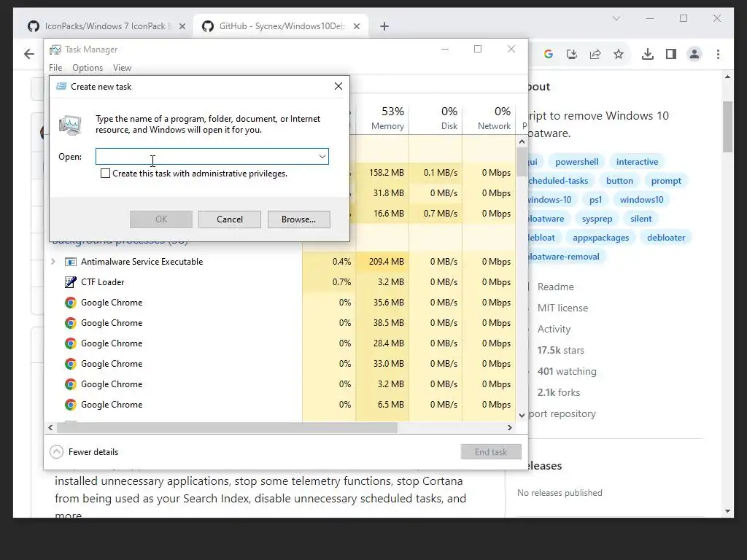Select the CTF Loader process row
The width and height of the screenshot is (747, 560).
coord(281,282)
